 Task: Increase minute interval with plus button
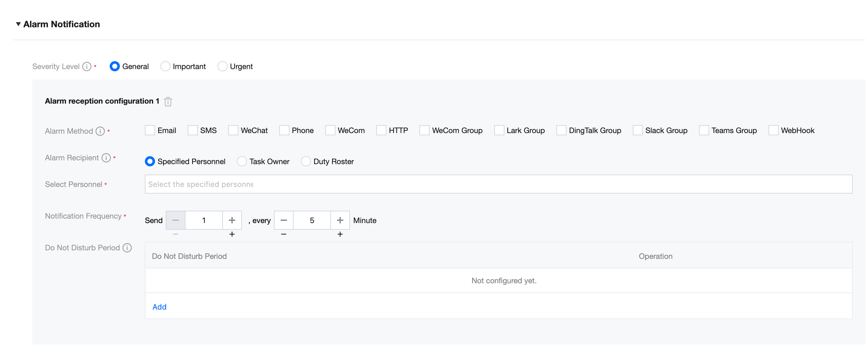(340, 220)
